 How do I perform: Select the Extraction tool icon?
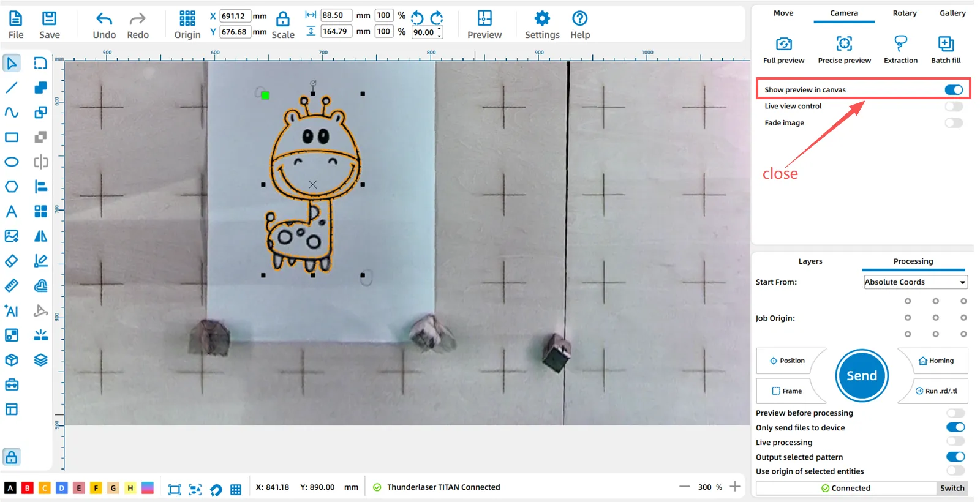tap(900, 44)
